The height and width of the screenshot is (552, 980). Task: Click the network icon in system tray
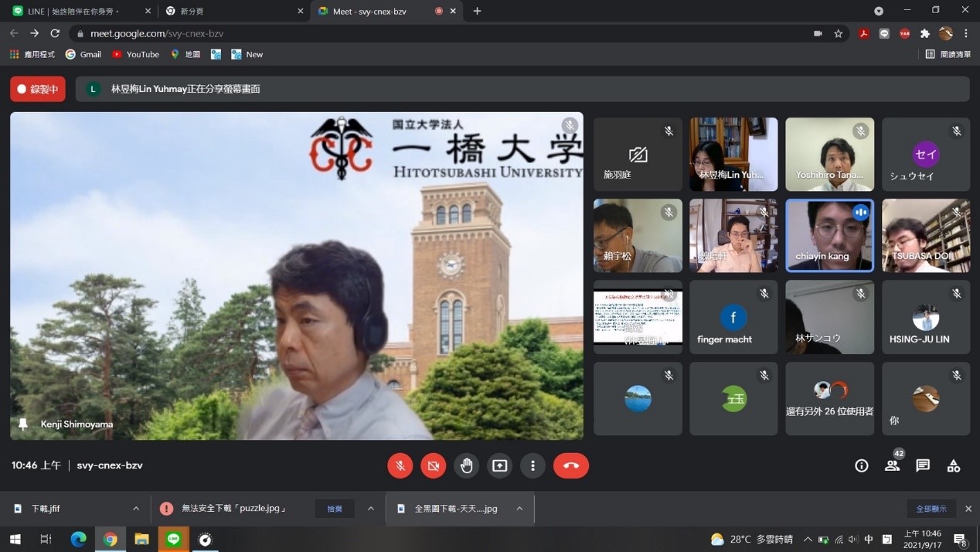click(x=838, y=539)
